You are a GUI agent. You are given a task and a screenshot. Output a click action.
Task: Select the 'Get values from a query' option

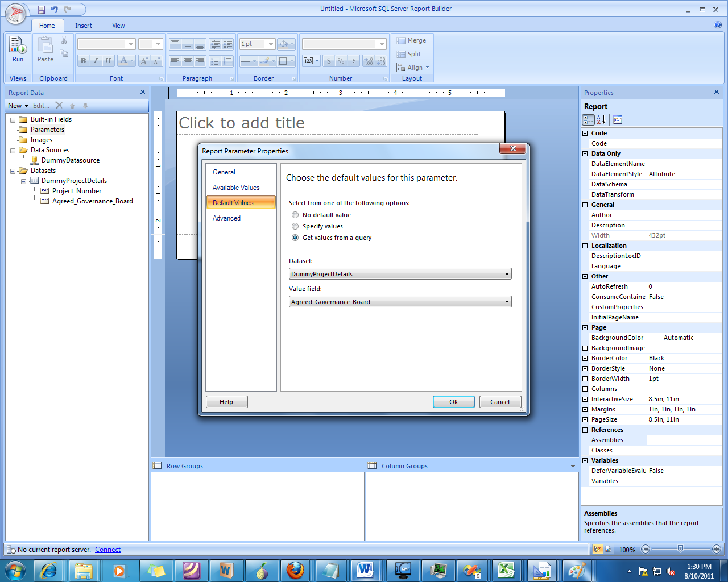click(x=295, y=238)
